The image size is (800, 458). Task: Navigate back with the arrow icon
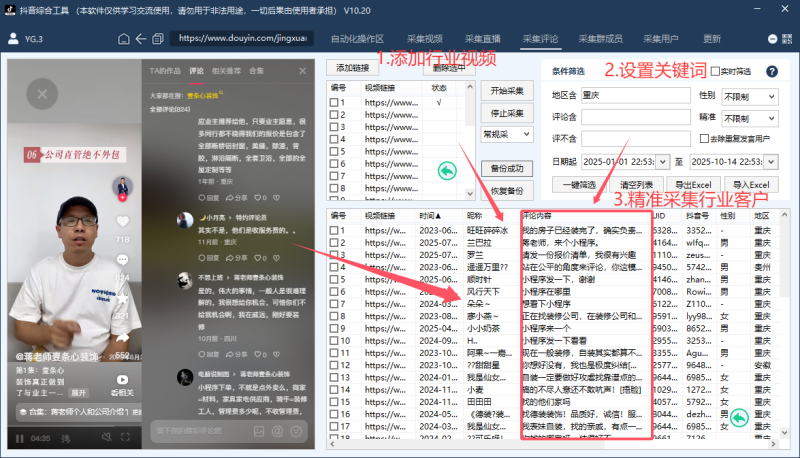coord(141,39)
